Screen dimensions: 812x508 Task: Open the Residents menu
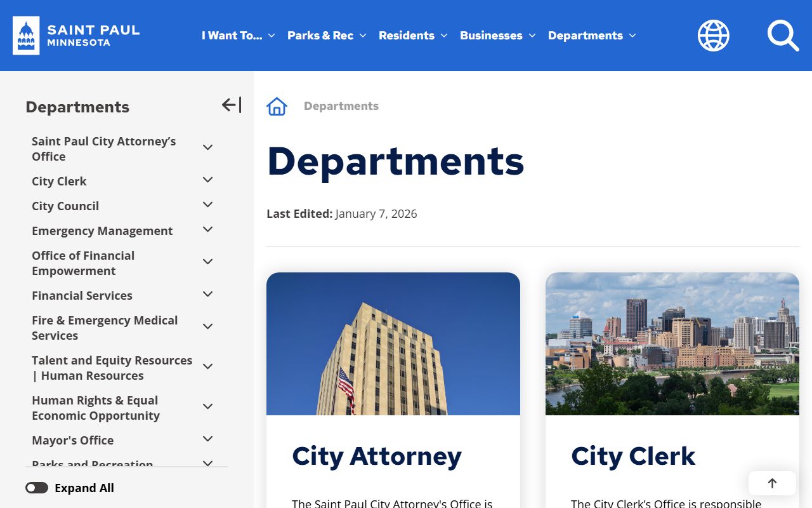tap(413, 36)
